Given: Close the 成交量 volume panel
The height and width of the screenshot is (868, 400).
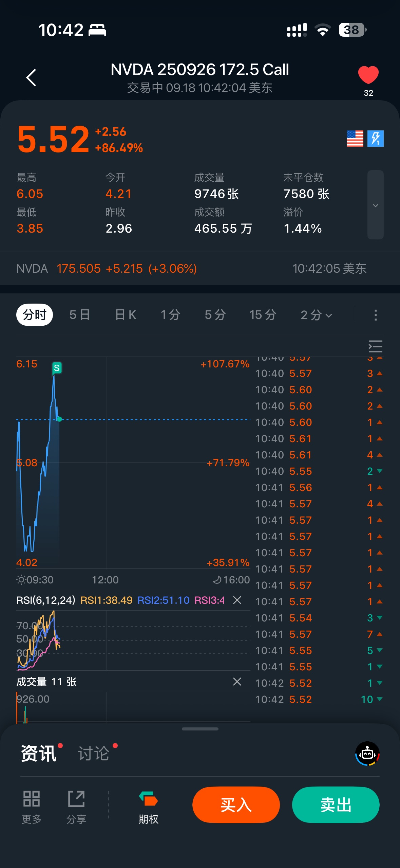Looking at the screenshot, I should click(x=237, y=682).
